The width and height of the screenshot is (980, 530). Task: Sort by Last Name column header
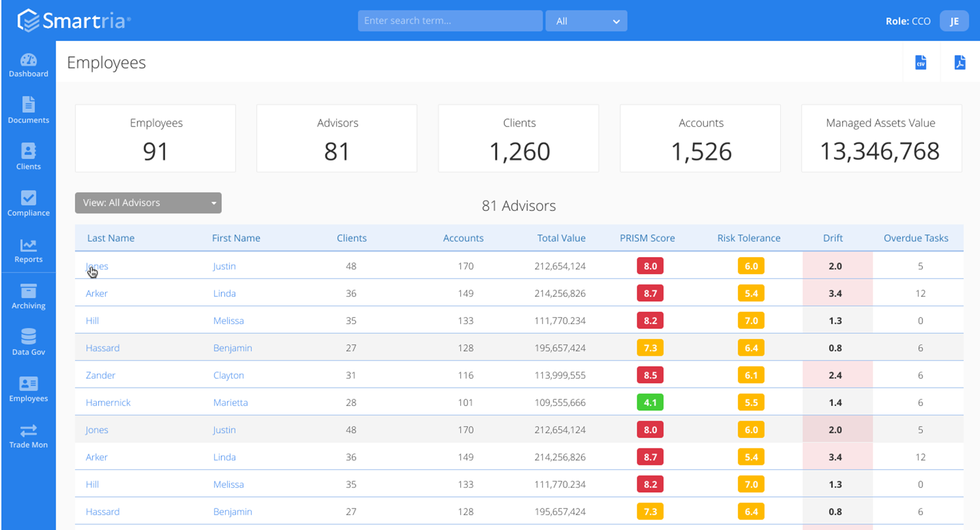[110, 238]
